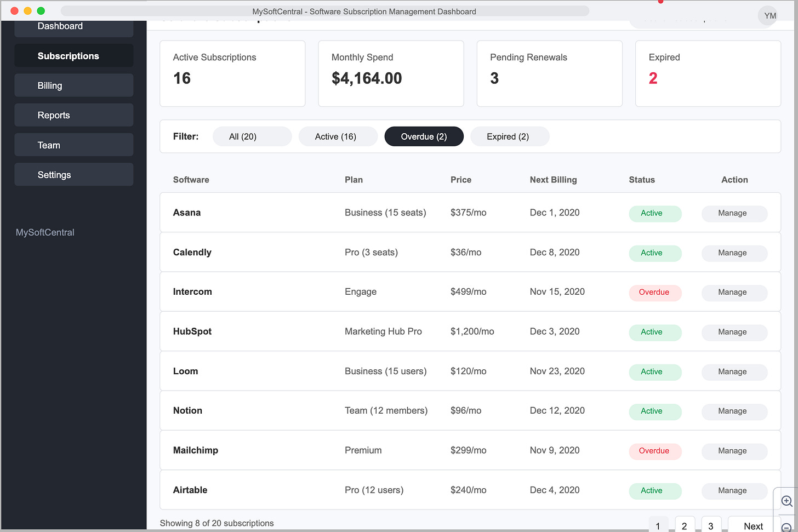Click the Overdue status badge for Mailchimp
The image size is (798, 532).
pos(655,451)
